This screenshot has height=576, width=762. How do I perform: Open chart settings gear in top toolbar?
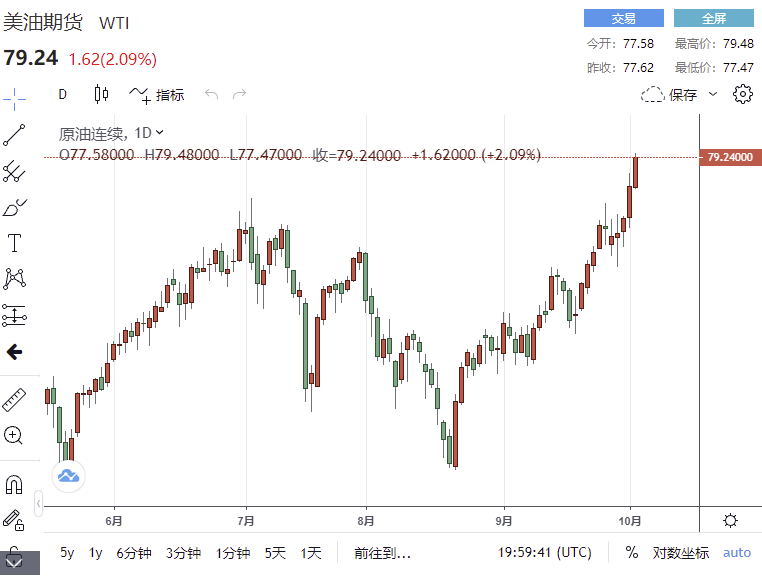click(x=742, y=95)
